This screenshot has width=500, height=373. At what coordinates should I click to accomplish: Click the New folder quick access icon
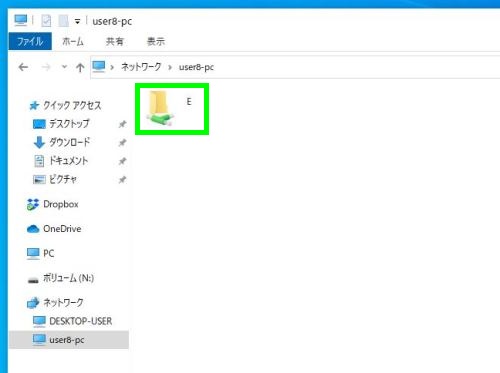coord(63,21)
